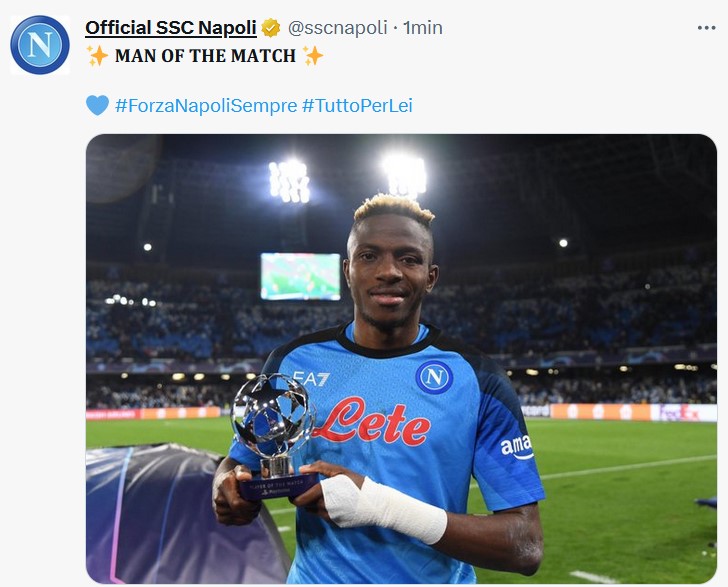Image resolution: width=728 pixels, height=587 pixels.
Task: Click the sparkle emoji before MAN OF THE MATCH
Action: click(x=97, y=56)
